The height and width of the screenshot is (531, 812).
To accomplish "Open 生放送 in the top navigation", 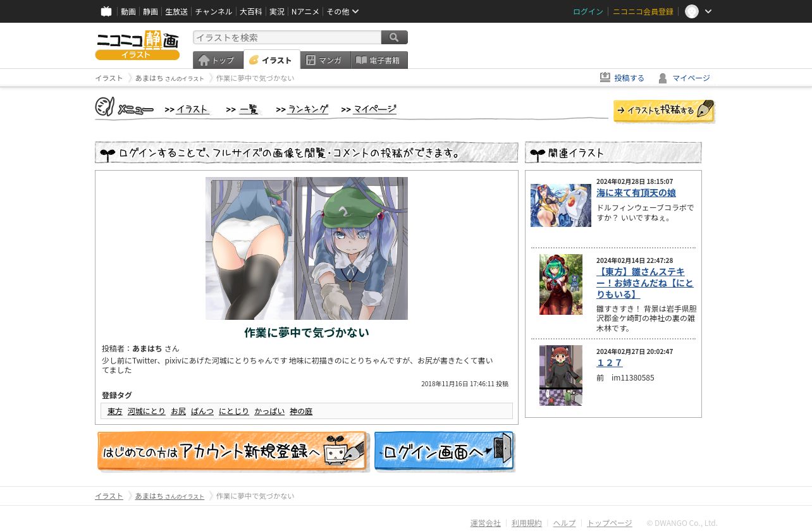I will click(176, 11).
